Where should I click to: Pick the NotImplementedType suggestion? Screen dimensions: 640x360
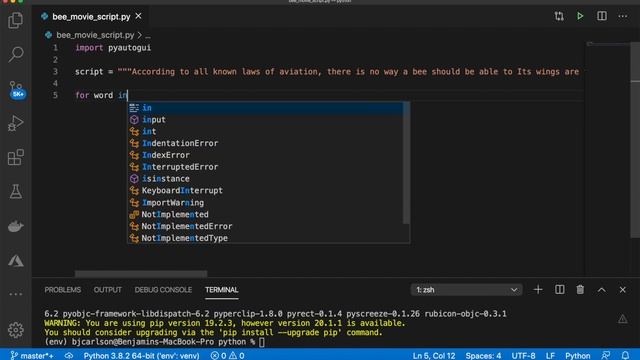266,238
